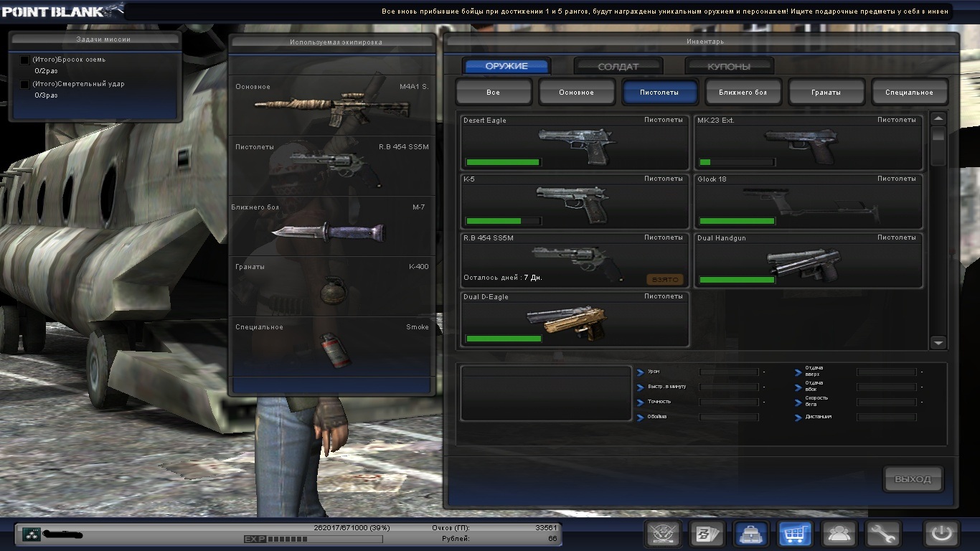Filter inventory by Гранаты category

[x=826, y=92]
